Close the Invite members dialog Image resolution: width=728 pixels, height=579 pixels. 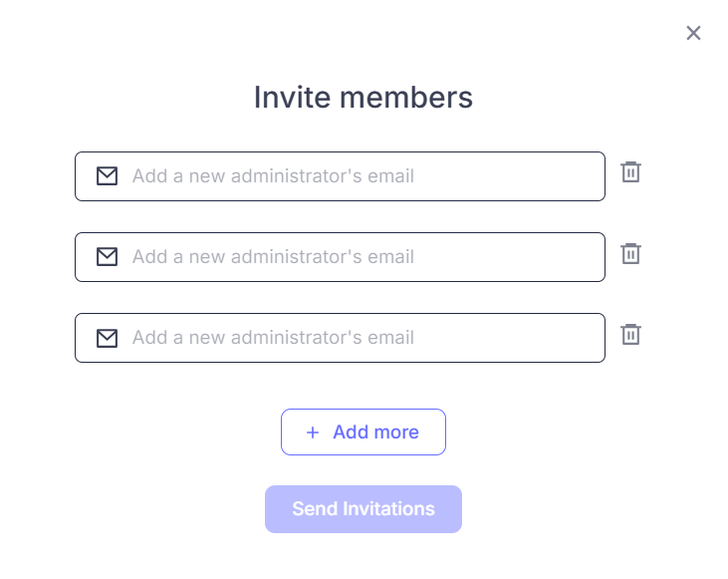point(693,33)
